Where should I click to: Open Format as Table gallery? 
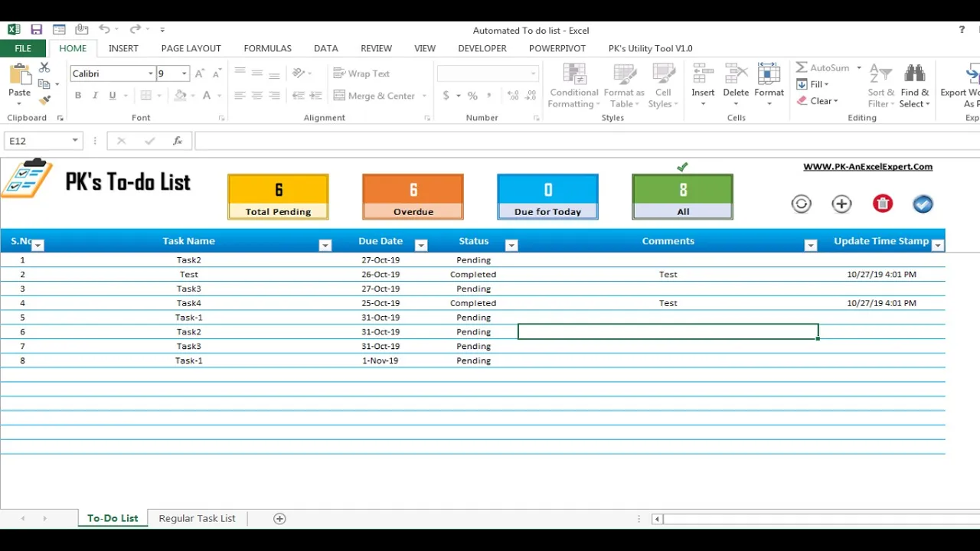tap(624, 86)
